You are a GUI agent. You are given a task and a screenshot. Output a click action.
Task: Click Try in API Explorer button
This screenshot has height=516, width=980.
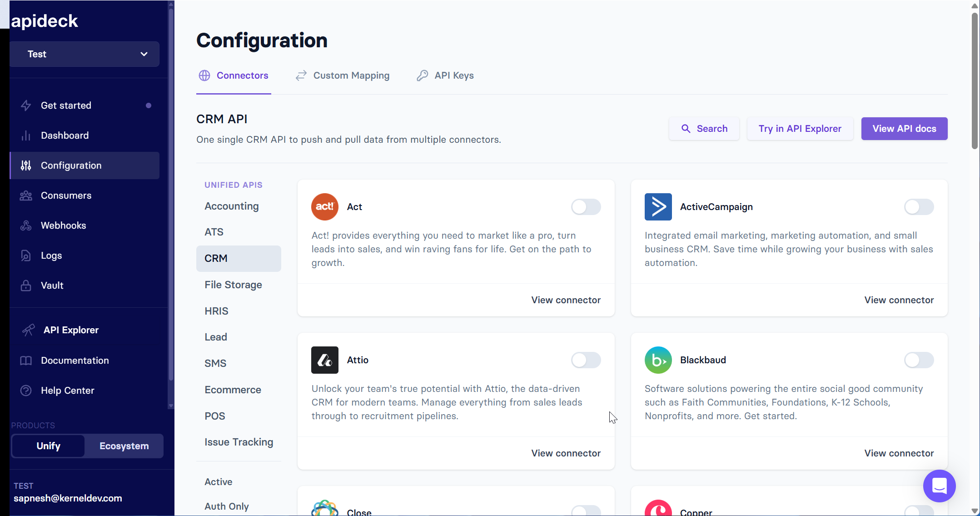800,129
